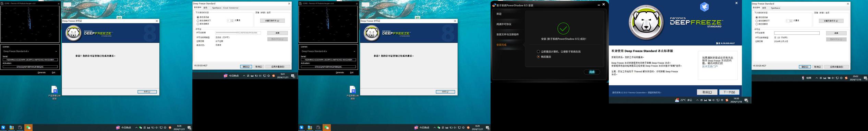Click 取消(C) in the Deep Freeze installer
This screenshot has width=868, height=131.
coord(707,92)
